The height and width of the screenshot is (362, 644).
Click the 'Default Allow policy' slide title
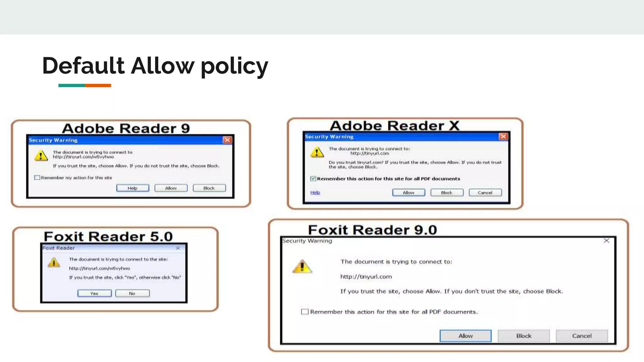[x=155, y=66]
